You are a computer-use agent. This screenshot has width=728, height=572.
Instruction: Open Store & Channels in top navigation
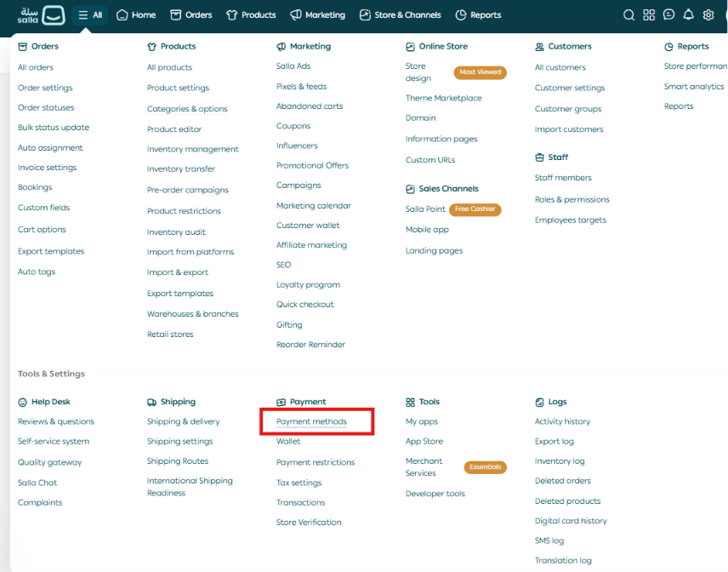pos(401,15)
